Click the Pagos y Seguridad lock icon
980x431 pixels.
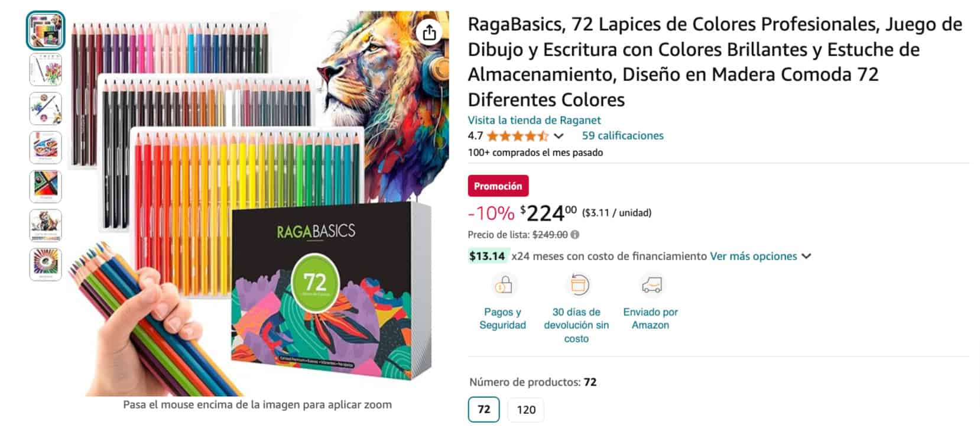[502, 286]
